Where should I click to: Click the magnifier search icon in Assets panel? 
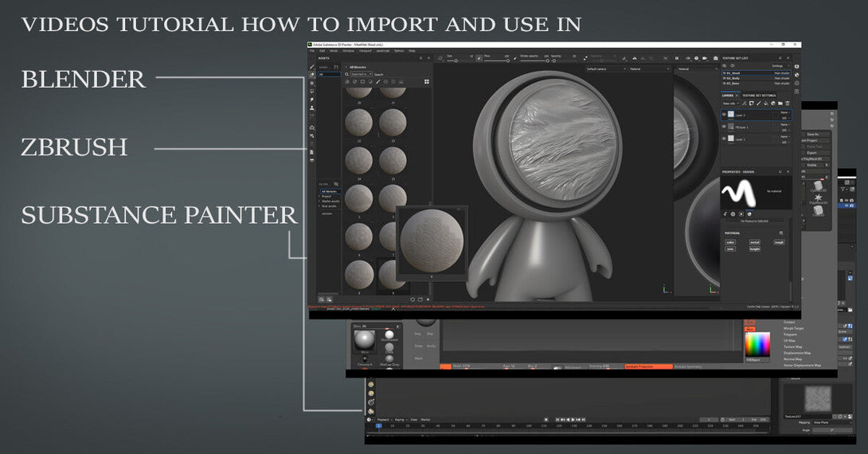pyautogui.click(x=346, y=74)
